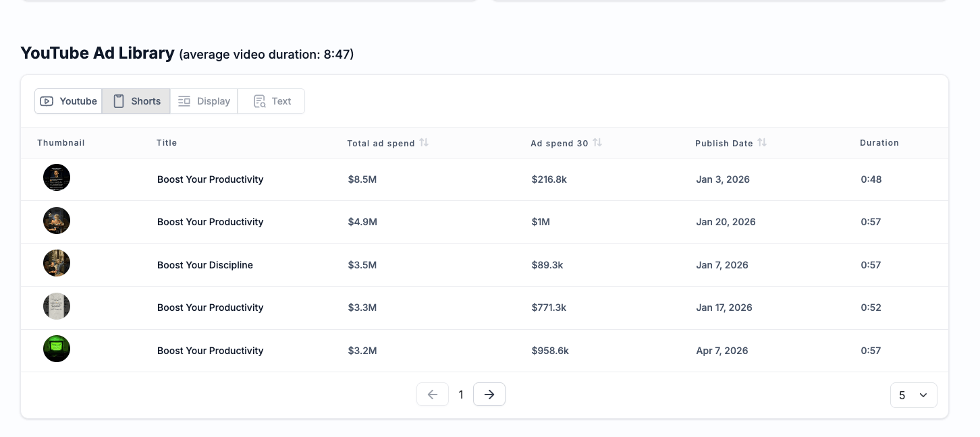Screen dimensions: 980x437
Task: Click publish date Apr 7, 2026
Action: click(722, 351)
